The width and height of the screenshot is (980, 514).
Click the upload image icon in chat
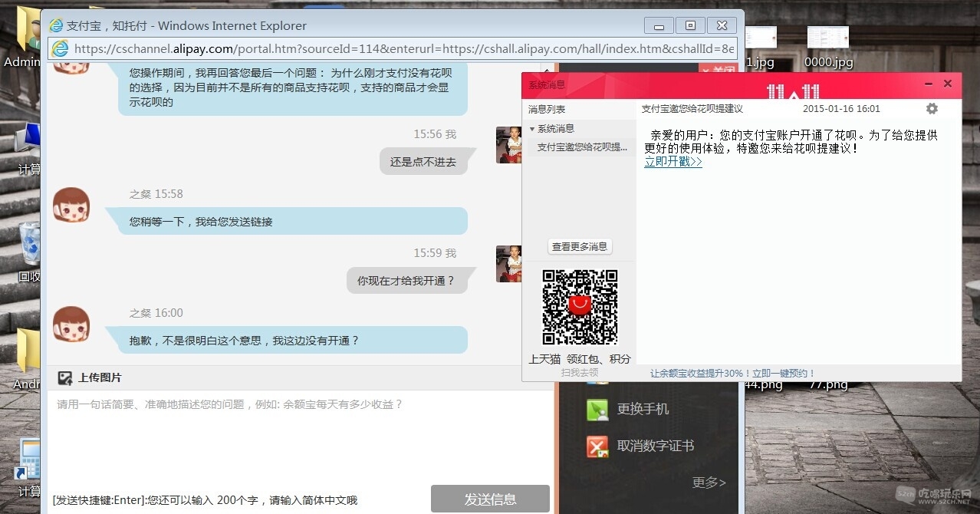pyautogui.click(x=65, y=377)
